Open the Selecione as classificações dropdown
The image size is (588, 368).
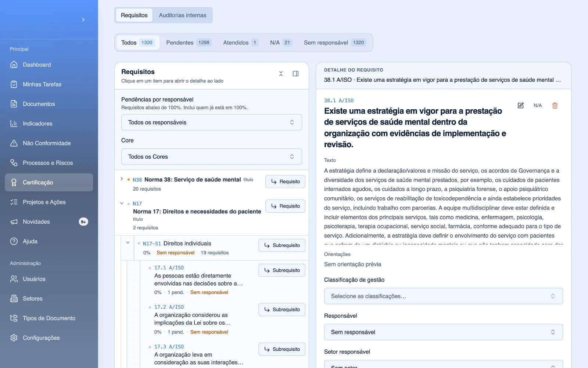[x=443, y=296]
